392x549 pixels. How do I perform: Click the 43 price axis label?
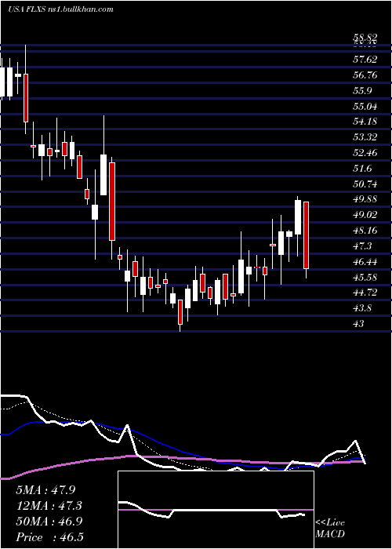point(359,324)
